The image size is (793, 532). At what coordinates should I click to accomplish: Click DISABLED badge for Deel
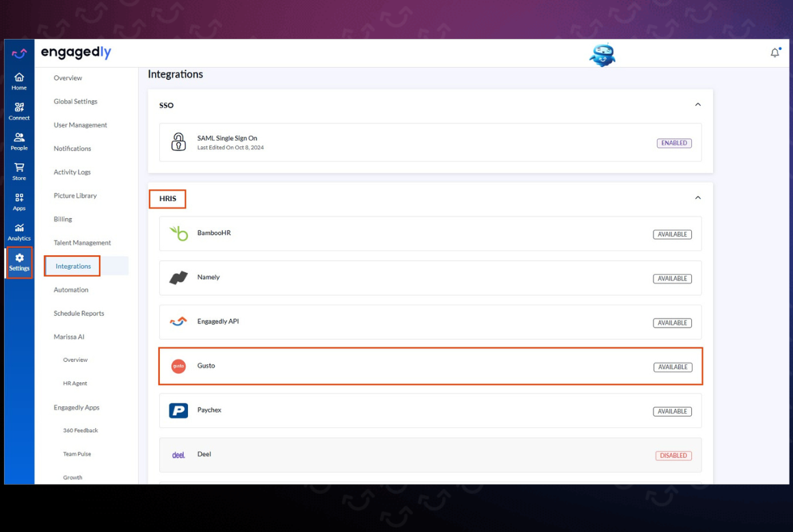[673, 455]
